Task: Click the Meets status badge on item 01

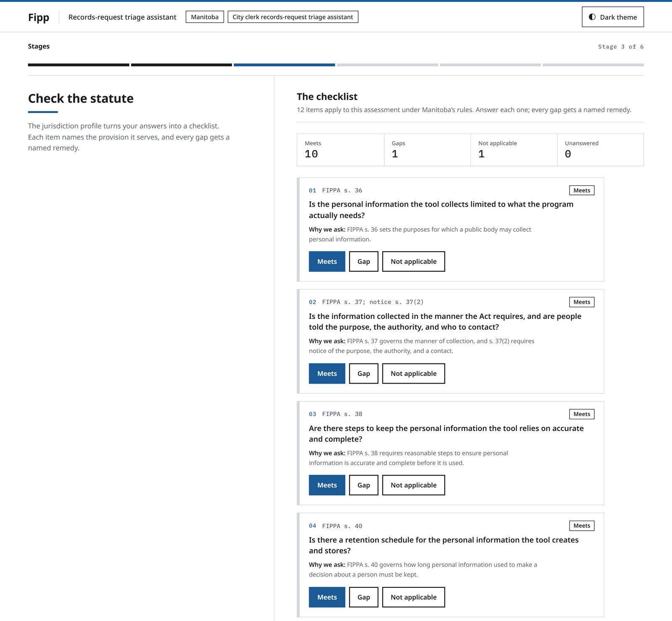Action: point(582,190)
